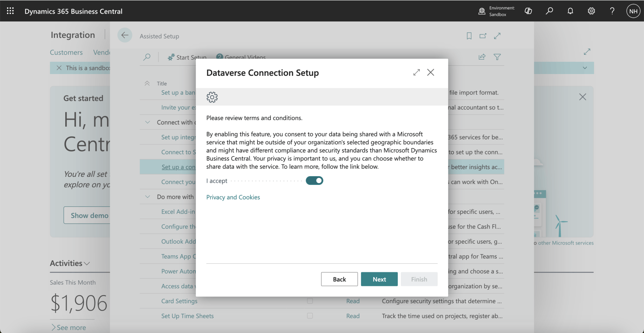Click the Copilot icon in header
This screenshot has height=333, width=644.
pyautogui.click(x=528, y=11)
